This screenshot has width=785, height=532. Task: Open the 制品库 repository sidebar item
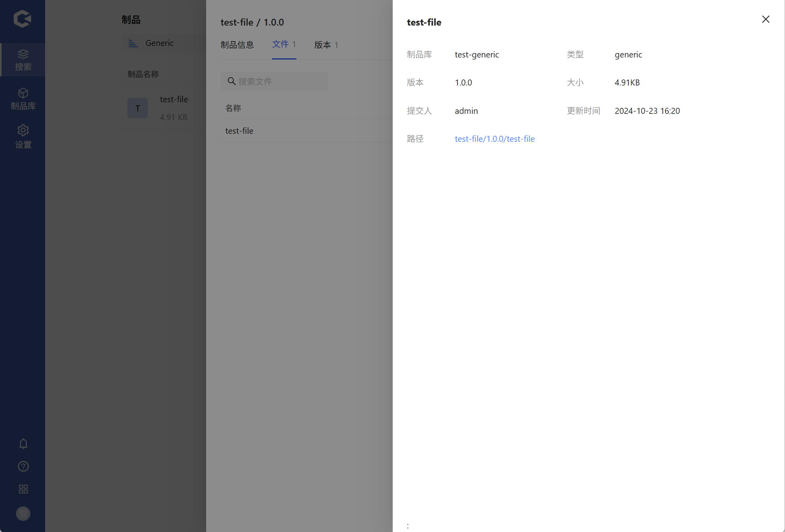23,99
